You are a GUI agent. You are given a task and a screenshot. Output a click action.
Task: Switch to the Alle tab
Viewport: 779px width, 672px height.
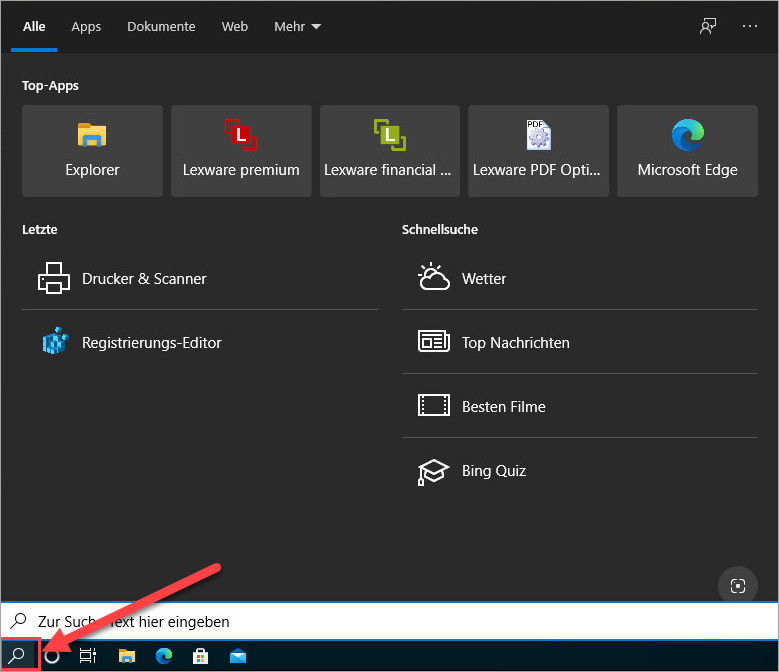[34, 26]
